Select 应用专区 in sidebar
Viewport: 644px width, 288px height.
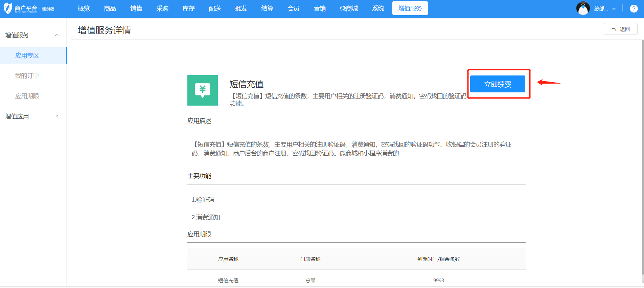point(27,56)
